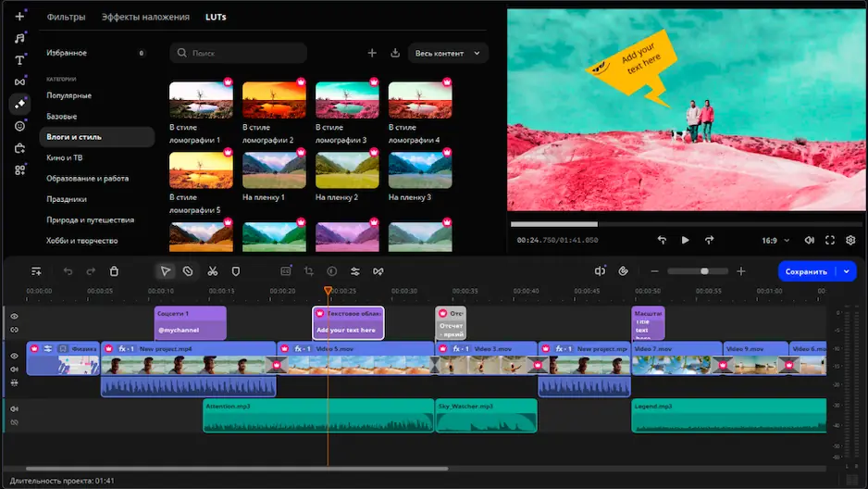Click the timeline zoom slider handle
The height and width of the screenshot is (489, 868).
click(705, 271)
